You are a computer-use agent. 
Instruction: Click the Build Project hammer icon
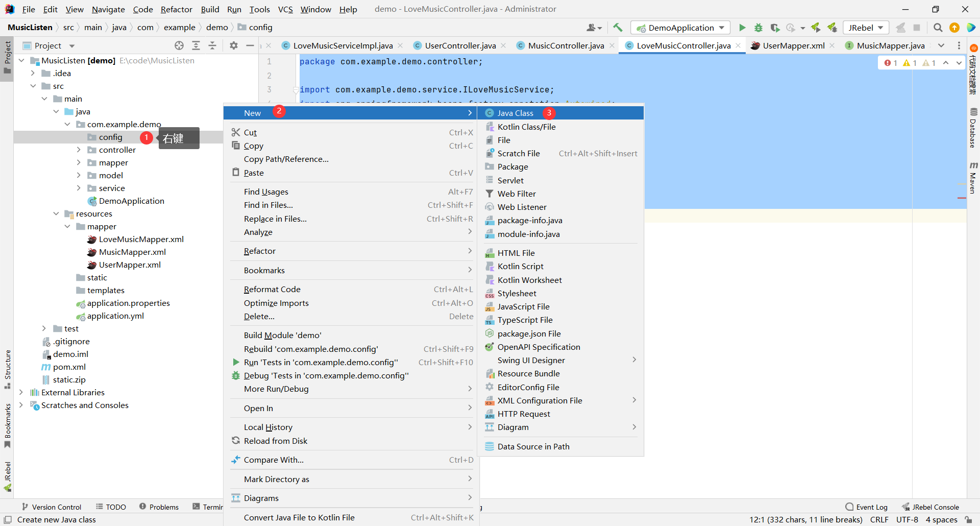point(618,28)
